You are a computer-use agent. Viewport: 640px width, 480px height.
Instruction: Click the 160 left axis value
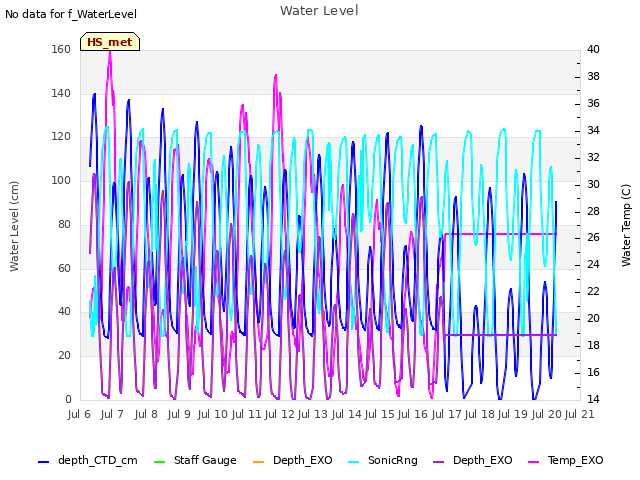click(x=61, y=49)
